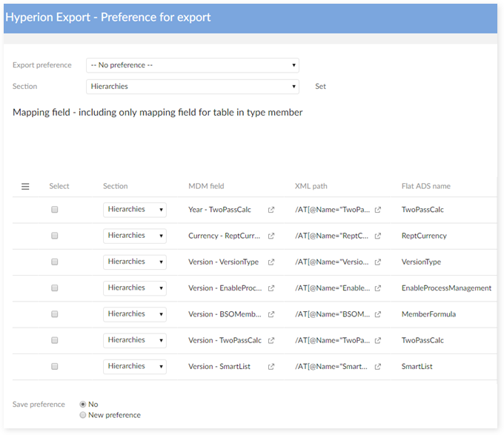Tick the checkbox for Year - TwoPassCalc row
The height and width of the screenshot is (435, 504).
[x=55, y=210]
